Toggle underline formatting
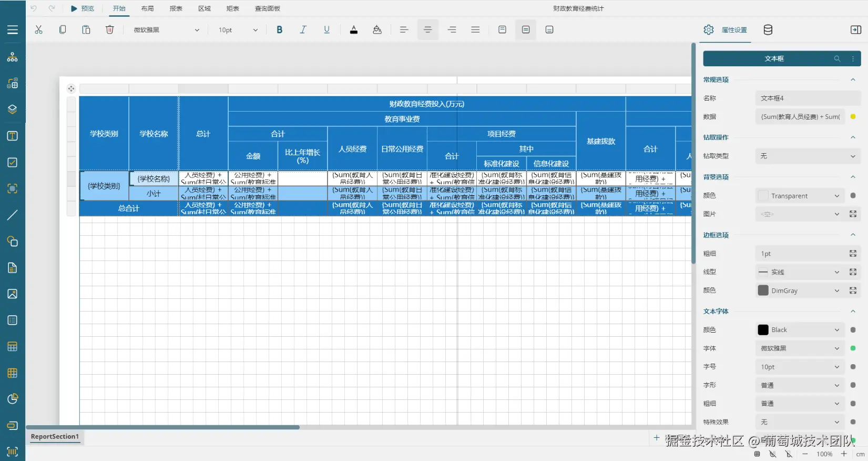Viewport: 868px width, 461px height. coord(327,30)
